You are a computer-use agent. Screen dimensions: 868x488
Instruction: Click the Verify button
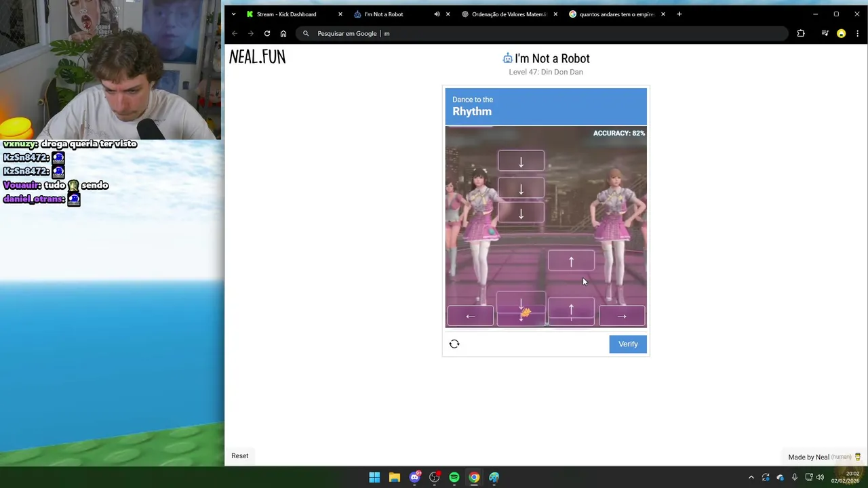[628, 344]
